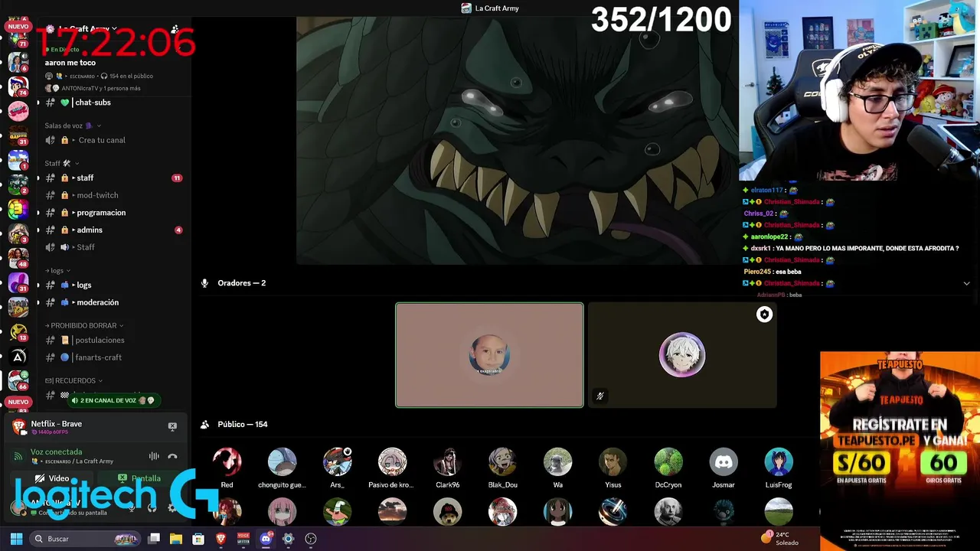Open the admins channel
Image resolution: width=980 pixels, height=551 pixels.
point(90,230)
